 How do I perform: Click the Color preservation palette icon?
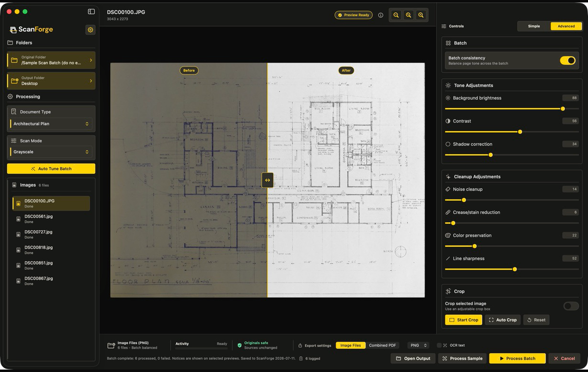click(x=448, y=235)
